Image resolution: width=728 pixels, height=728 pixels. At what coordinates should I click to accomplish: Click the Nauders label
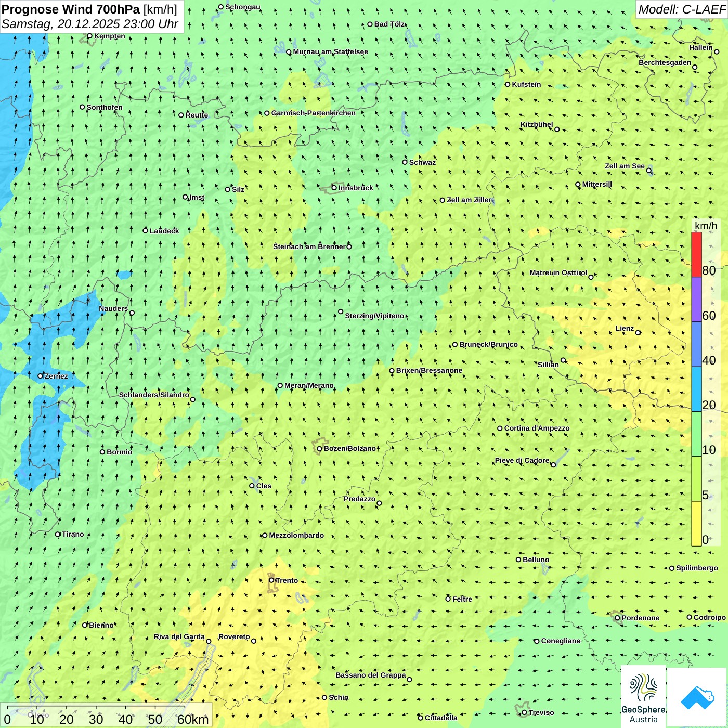tap(113, 308)
